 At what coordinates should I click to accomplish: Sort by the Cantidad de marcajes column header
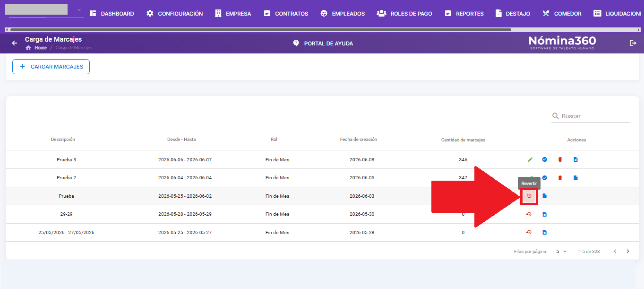[x=463, y=140]
